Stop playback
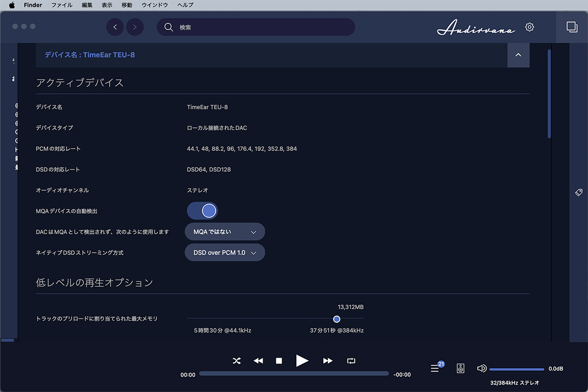Viewport: 588px width, 392px height. point(279,361)
